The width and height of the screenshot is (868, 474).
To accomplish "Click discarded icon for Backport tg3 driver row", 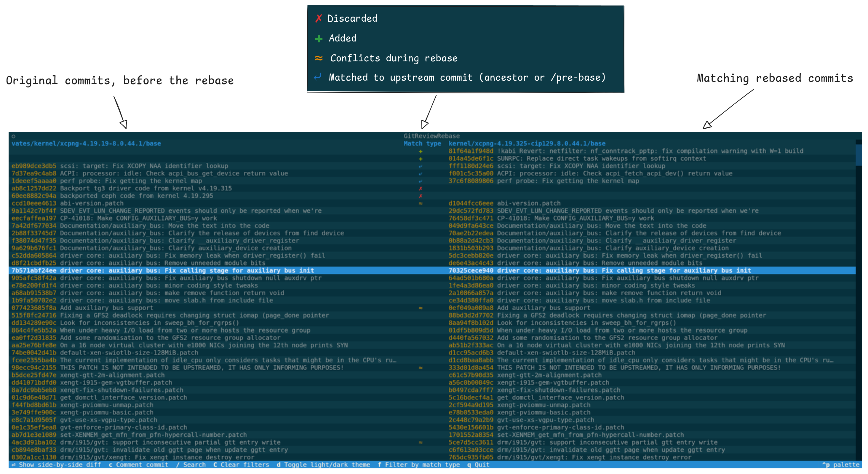I will pyautogui.click(x=421, y=189).
